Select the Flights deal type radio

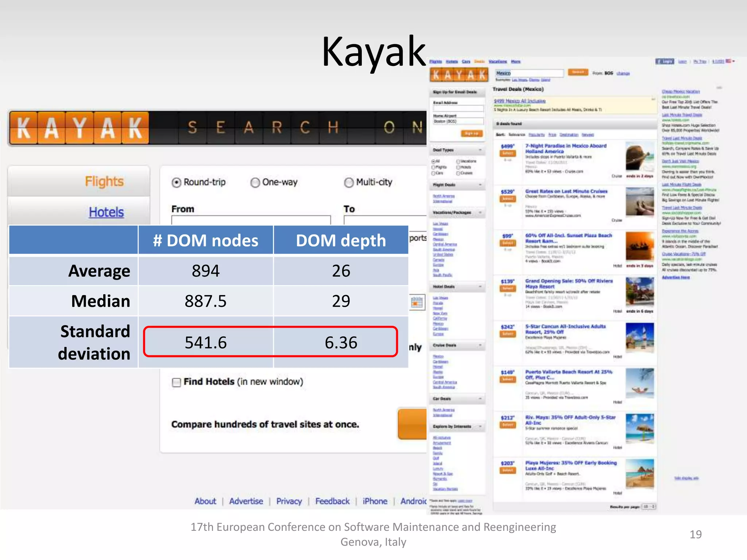[x=433, y=167]
